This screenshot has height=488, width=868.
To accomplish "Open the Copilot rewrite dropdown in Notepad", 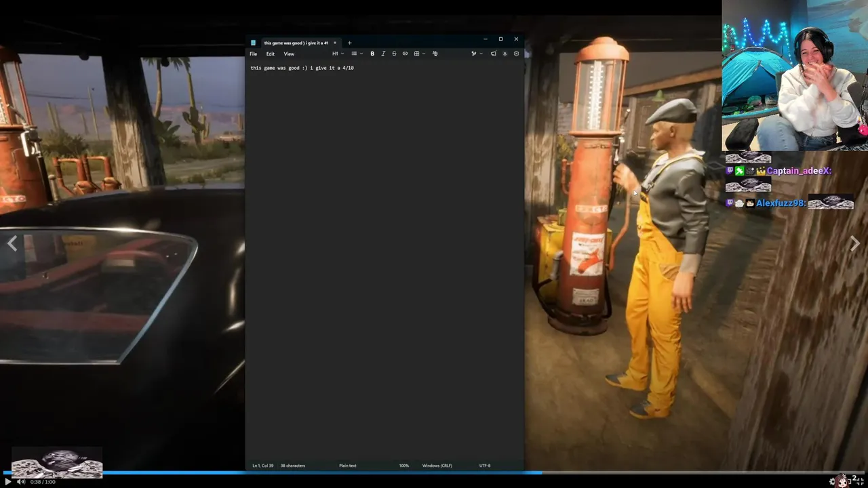I will (x=477, y=54).
